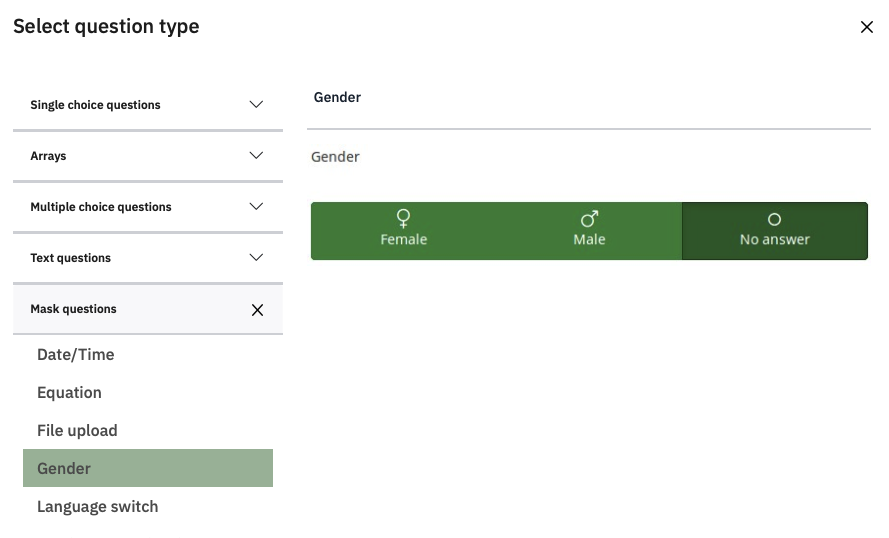
Task: Close the Select question type dialog
Action: click(x=867, y=27)
